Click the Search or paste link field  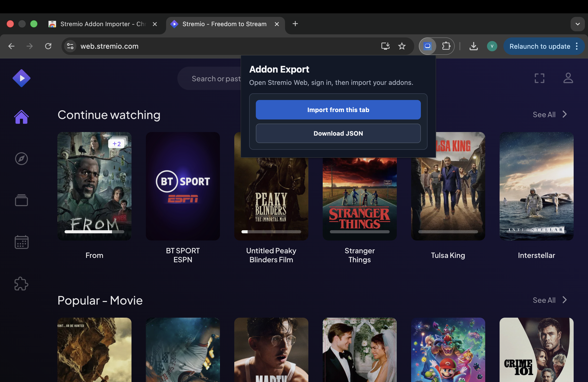point(210,78)
